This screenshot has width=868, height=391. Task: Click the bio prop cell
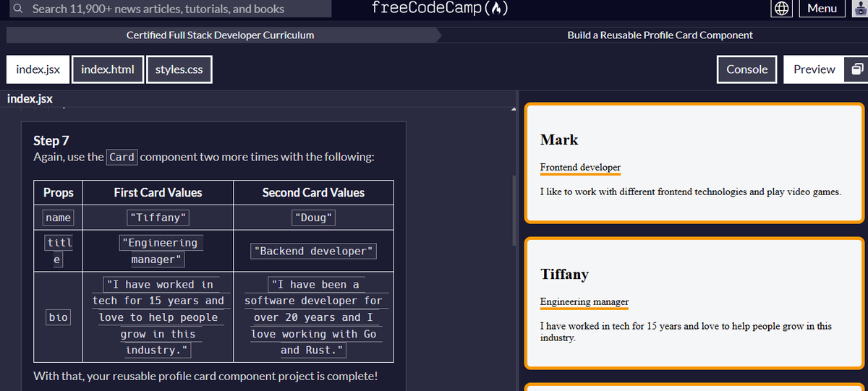pyautogui.click(x=58, y=317)
